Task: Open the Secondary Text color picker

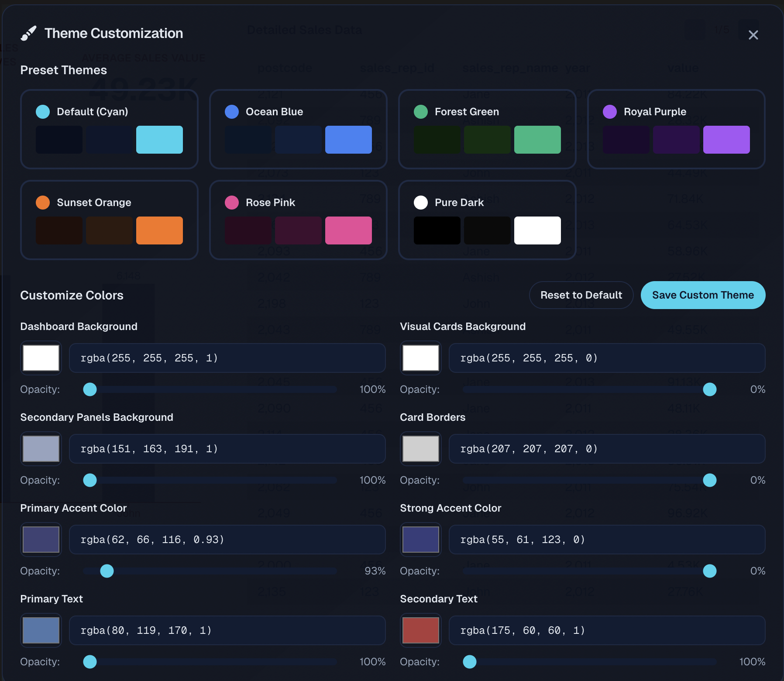Action: click(420, 630)
